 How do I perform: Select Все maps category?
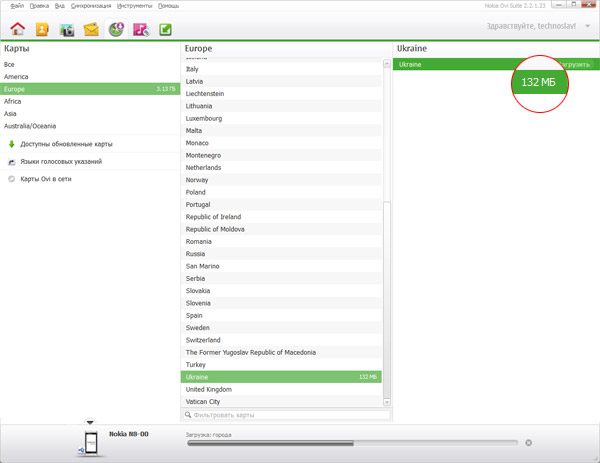[x=90, y=64]
